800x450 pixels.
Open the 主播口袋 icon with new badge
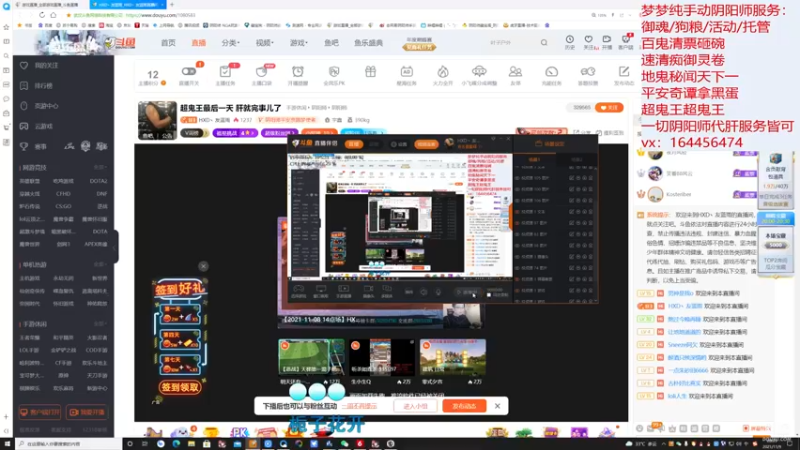261,74
